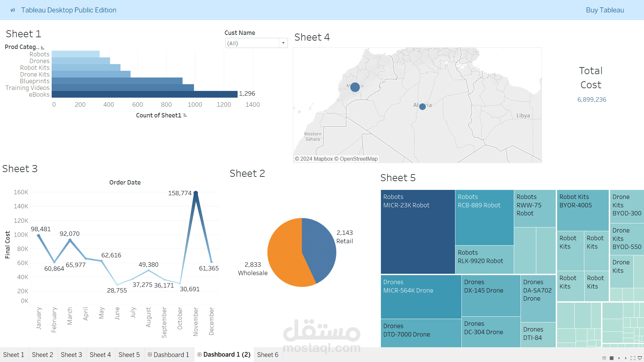Click the Tableau Desktop Public Edition title

69,10
